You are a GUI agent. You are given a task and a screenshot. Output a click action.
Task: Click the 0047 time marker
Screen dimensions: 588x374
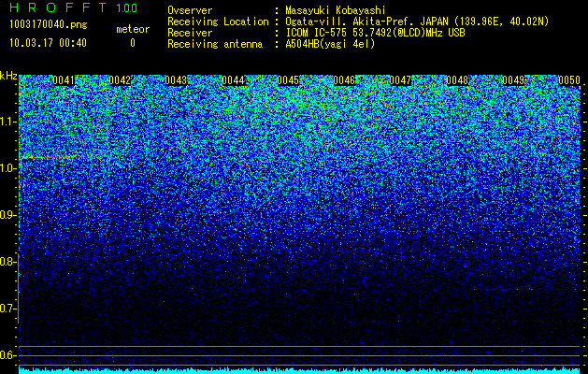(x=400, y=80)
